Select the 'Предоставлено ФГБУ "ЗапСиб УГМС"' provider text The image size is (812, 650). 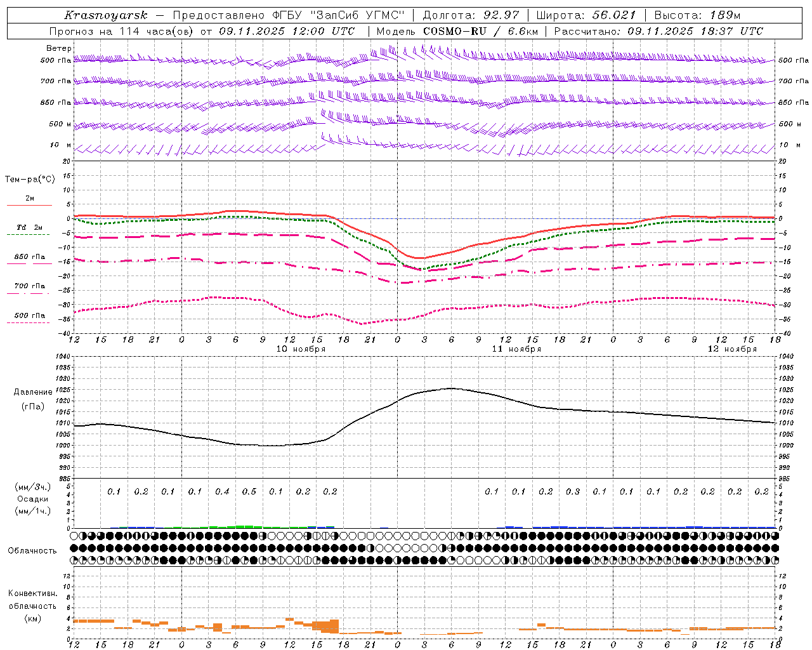pyautogui.click(x=289, y=15)
